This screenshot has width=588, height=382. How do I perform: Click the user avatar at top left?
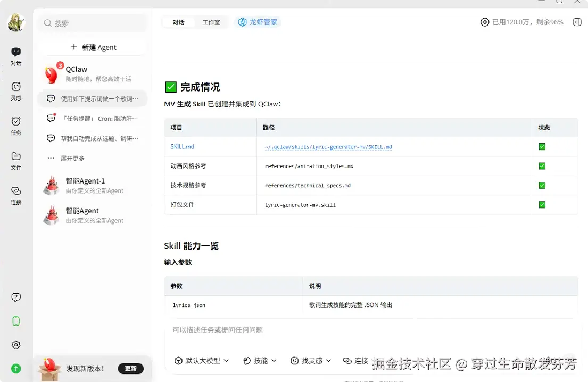point(16,22)
